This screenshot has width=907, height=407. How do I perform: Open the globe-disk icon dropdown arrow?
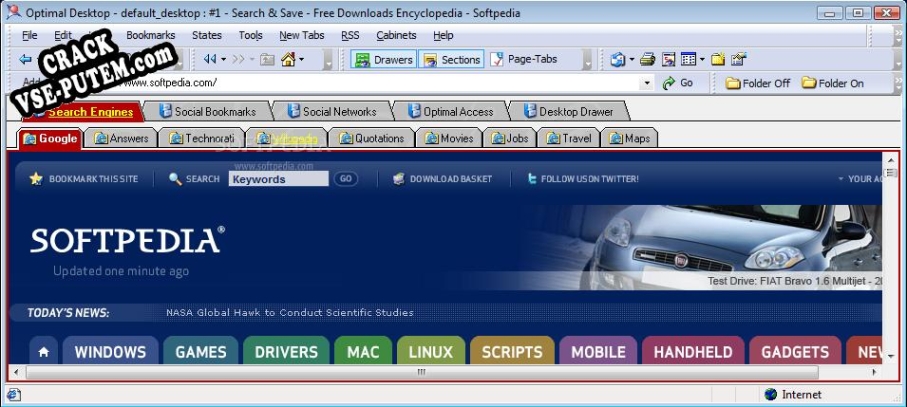(x=632, y=59)
